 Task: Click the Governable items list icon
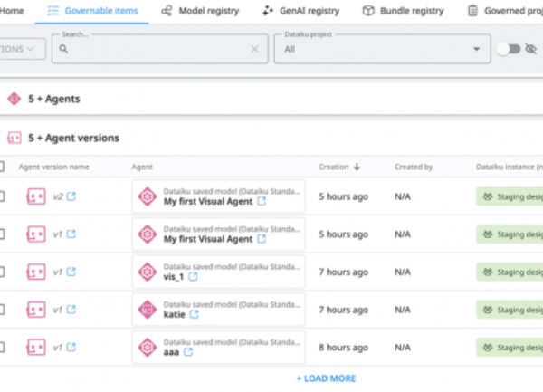click(x=53, y=11)
